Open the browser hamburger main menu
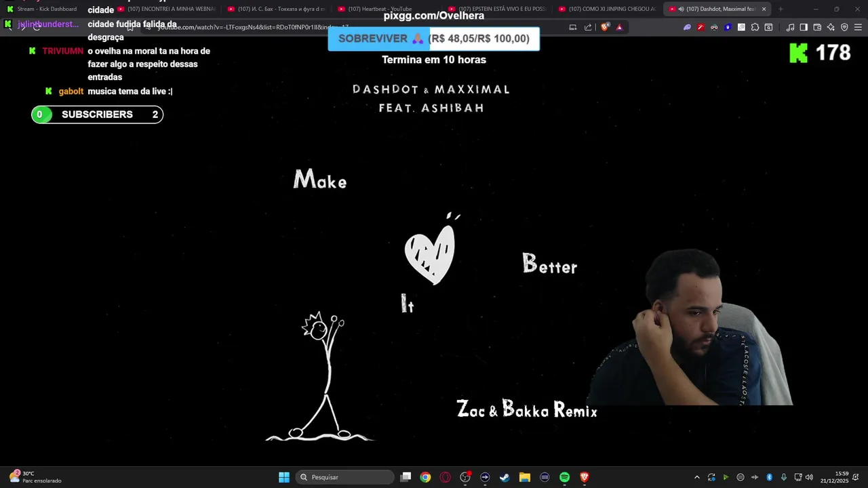868x488 pixels. 858,27
